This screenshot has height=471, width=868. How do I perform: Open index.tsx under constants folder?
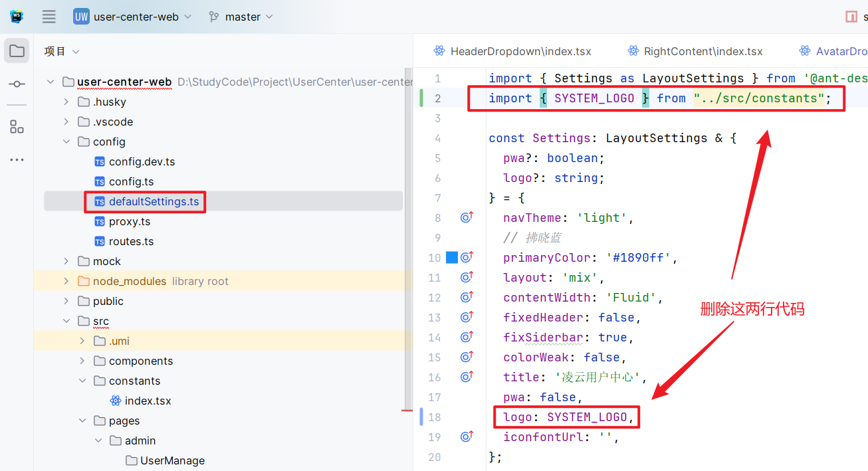(x=148, y=401)
